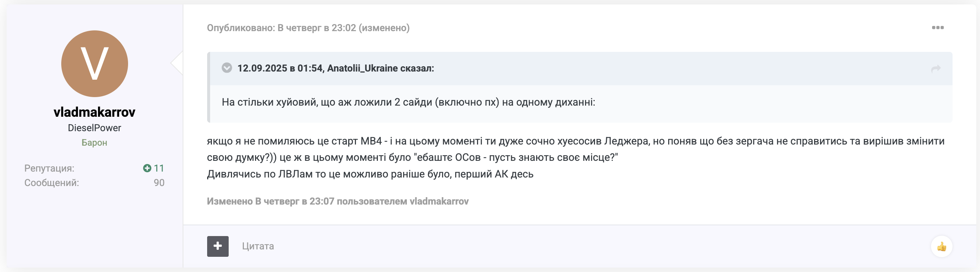The height and width of the screenshot is (272, 980).
Task: Click the quoted text starting 'На стільки'
Action: coord(408,102)
